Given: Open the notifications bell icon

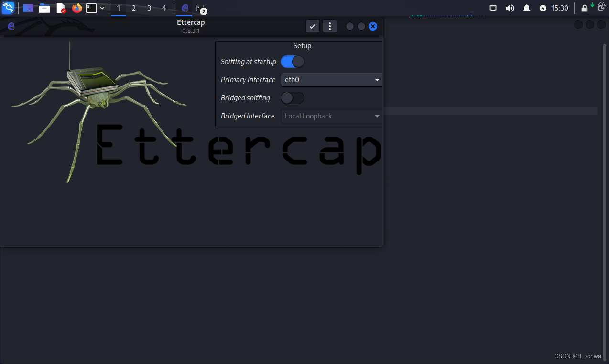Looking at the screenshot, I should coord(527,8).
